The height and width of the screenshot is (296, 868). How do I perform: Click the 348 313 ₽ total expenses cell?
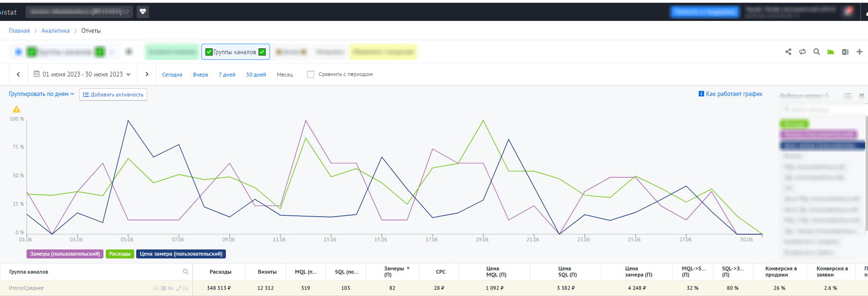[219, 288]
